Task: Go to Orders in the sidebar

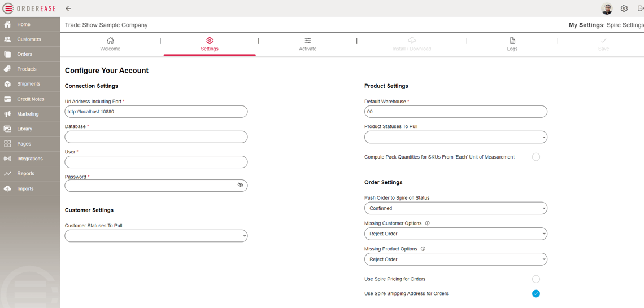Action: (x=29, y=54)
